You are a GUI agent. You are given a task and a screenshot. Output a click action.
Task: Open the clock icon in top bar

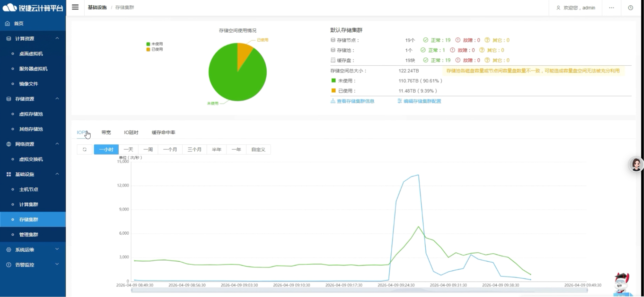pyautogui.click(x=631, y=8)
